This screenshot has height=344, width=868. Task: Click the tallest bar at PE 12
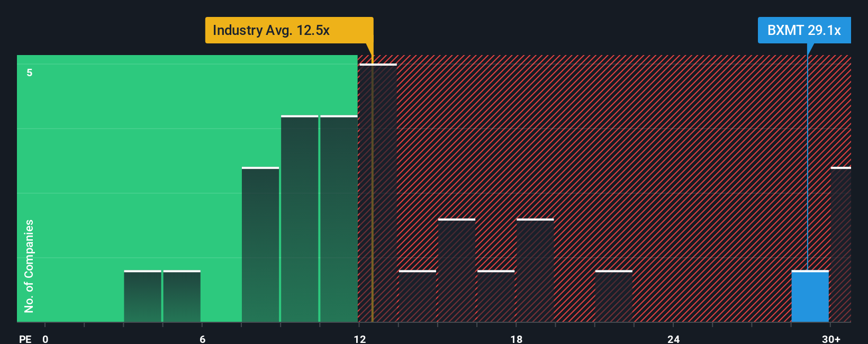378,193
